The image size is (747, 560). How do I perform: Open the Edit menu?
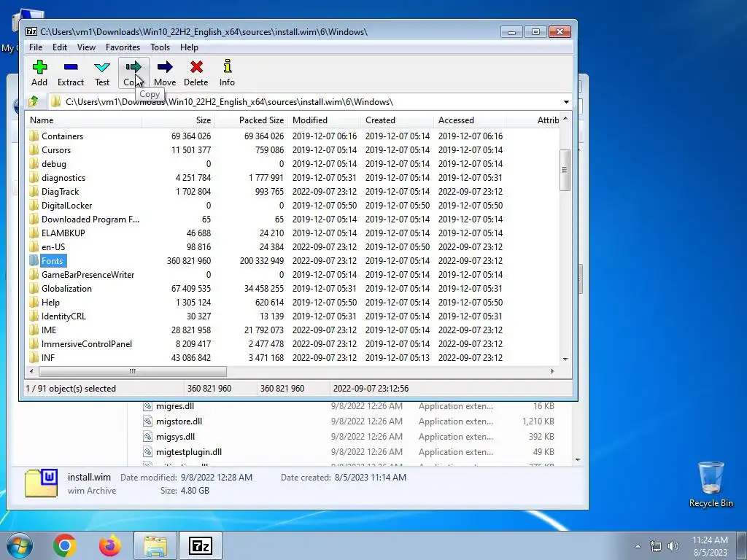[x=60, y=47]
